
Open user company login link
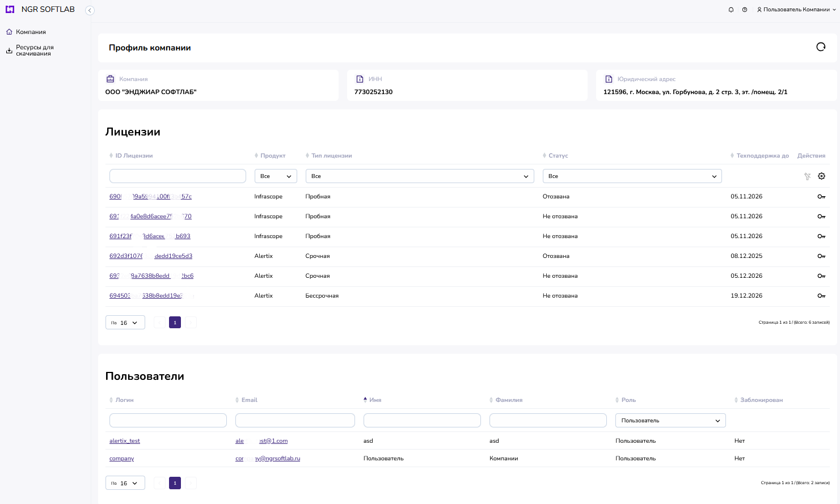point(121,459)
